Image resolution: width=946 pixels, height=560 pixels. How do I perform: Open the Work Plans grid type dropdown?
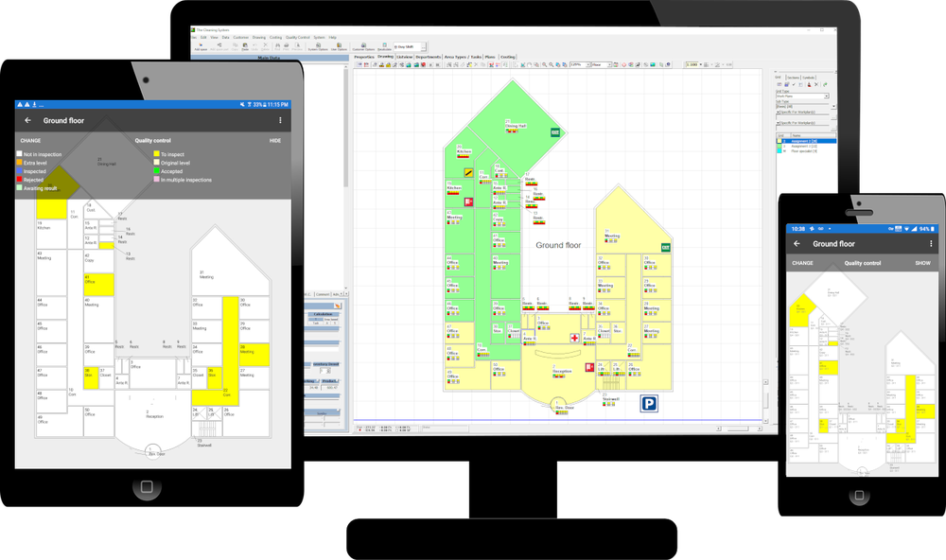(827, 96)
